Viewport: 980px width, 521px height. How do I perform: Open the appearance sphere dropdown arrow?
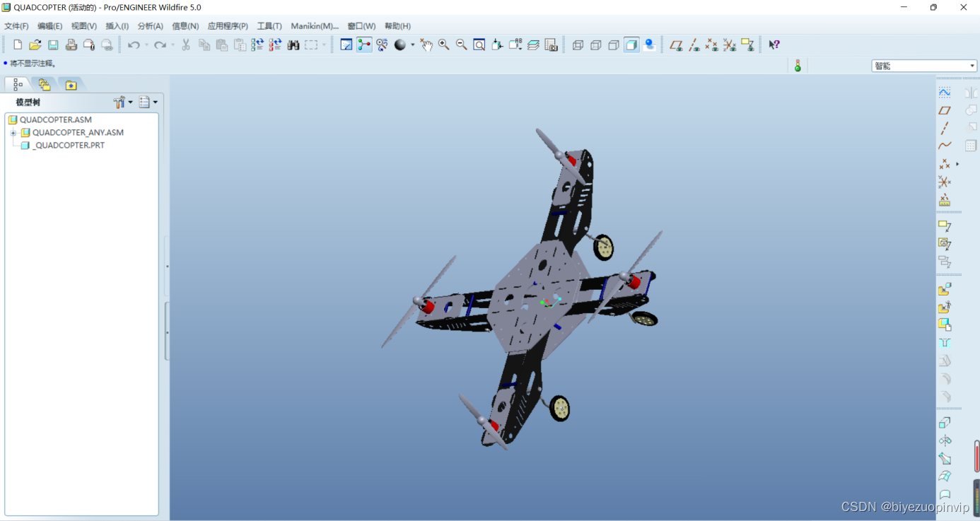click(412, 45)
